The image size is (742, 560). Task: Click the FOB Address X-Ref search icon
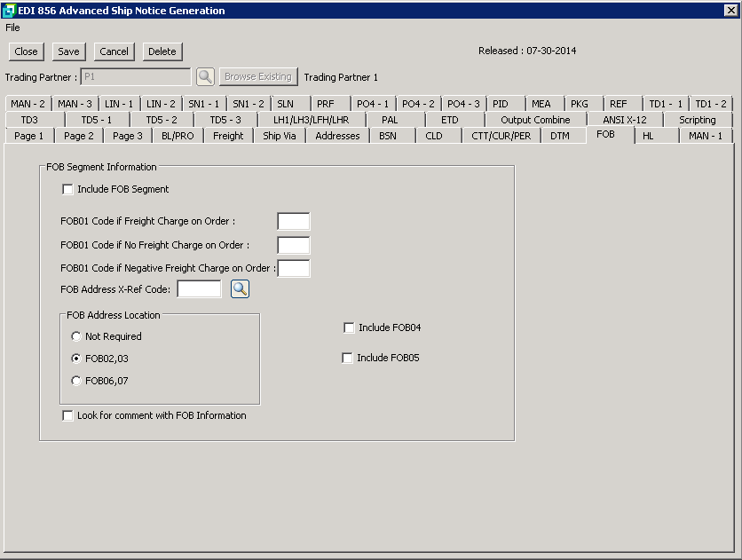pyautogui.click(x=240, y=288)
